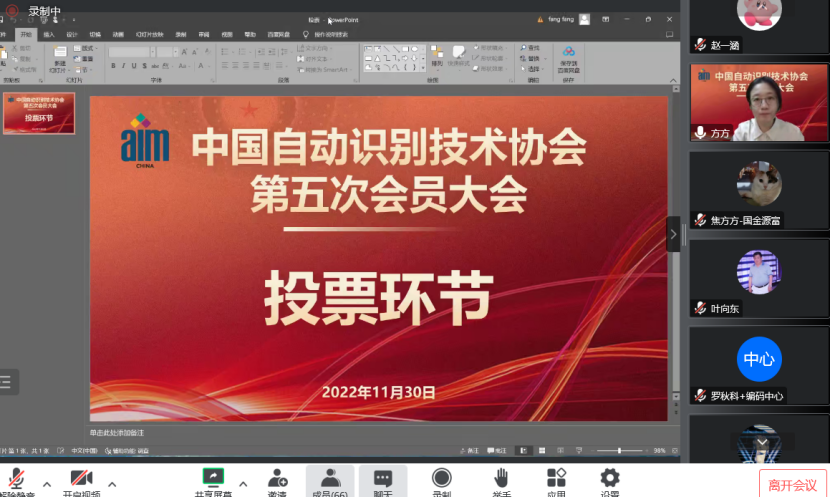Open 形状填充 shape fill dropdown
The width and height of the screenshot is (831, 498).
click(488, 48)
